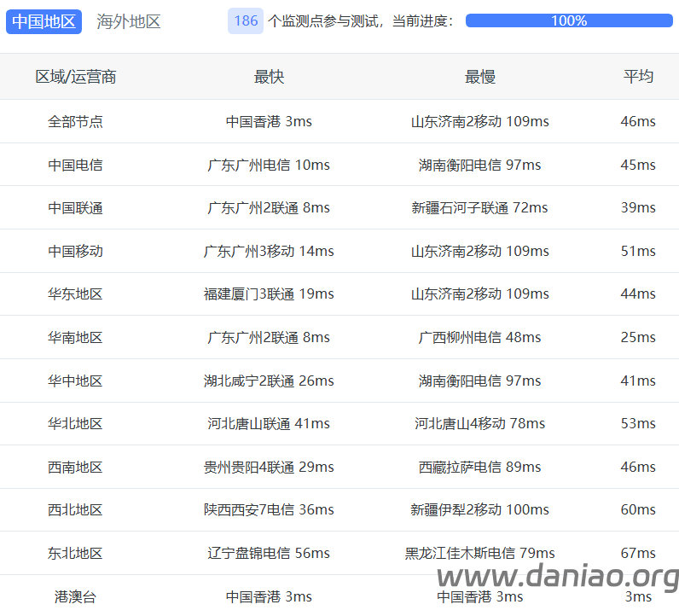The height and width of the screenshot is (616, 679).
Task: Click 贵州贵阳4联通 29ms cell
Action: coord(269,467)
